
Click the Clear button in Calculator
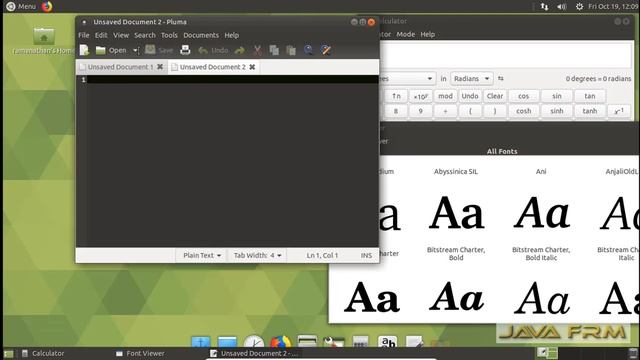(x=495, y=96)
